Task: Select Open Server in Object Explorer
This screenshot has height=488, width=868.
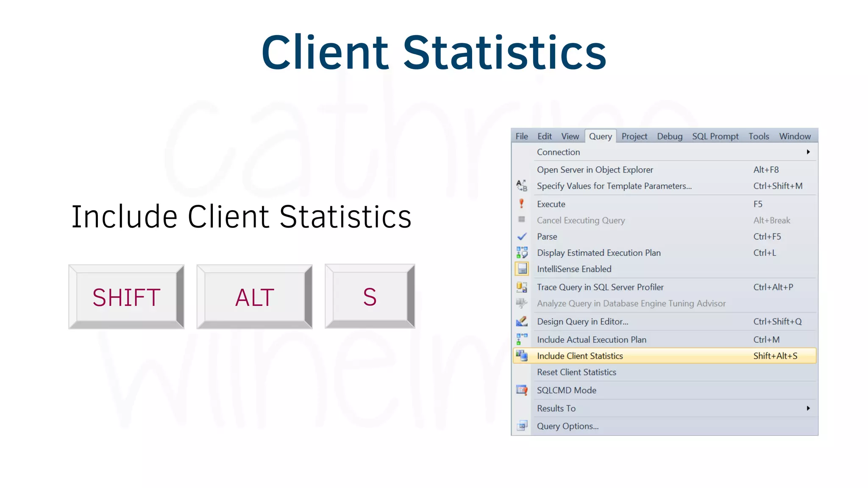Action: point(665,169)
